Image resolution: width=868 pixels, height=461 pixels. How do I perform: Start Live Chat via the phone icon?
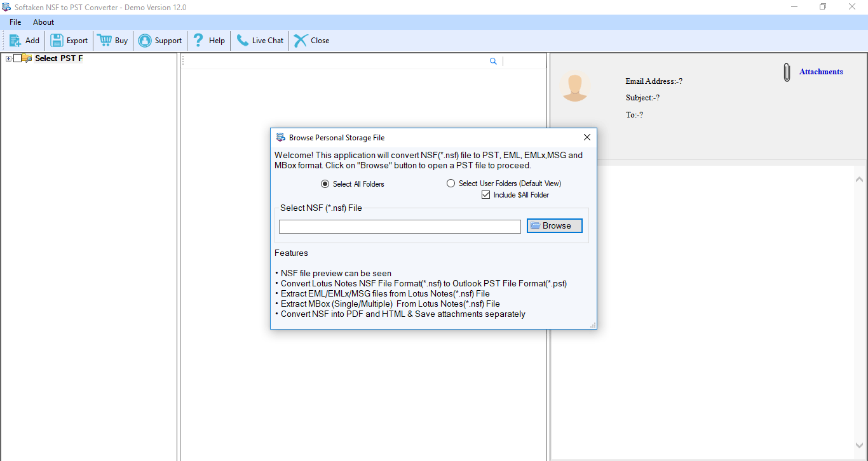(x=242, y=41)
